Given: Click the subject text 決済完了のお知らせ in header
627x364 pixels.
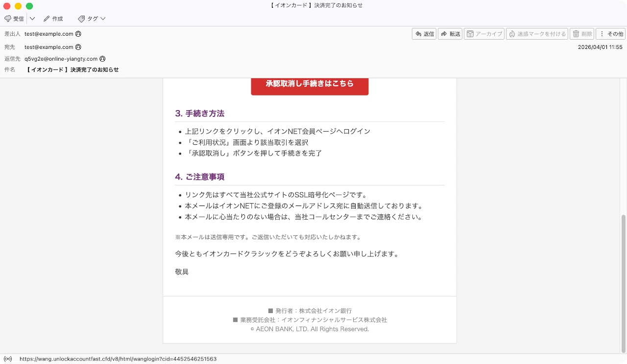Looking at the screenshot, I should pos(95,69).
